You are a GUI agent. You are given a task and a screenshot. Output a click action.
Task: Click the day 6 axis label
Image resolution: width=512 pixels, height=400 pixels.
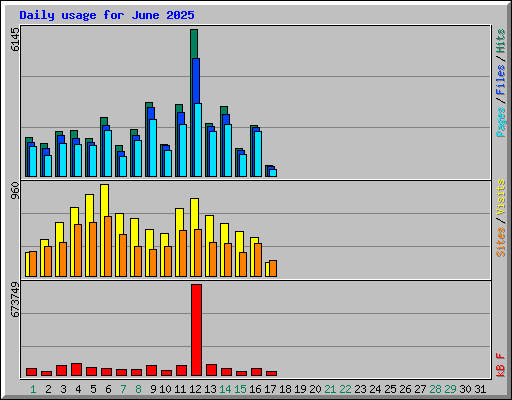coord(108,389)
